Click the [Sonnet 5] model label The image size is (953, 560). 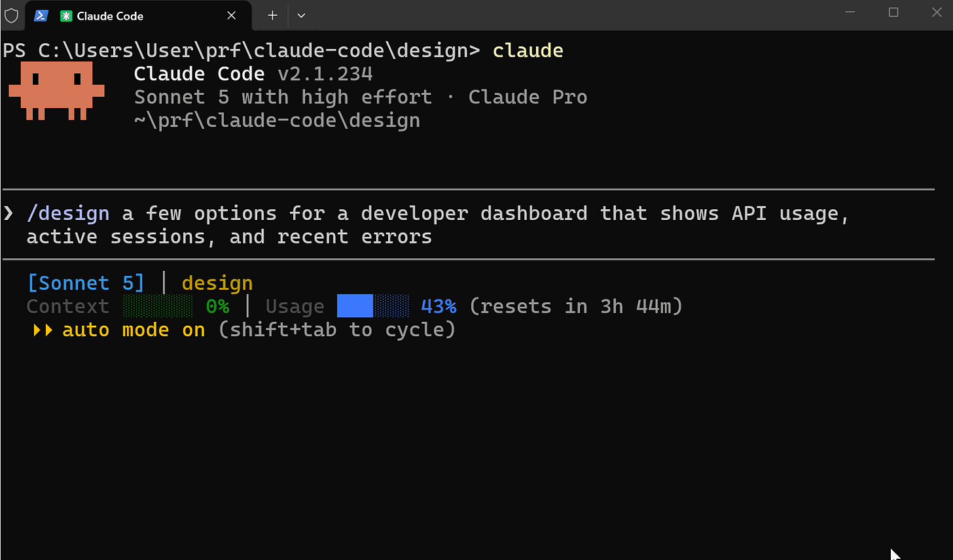[86, 283]
